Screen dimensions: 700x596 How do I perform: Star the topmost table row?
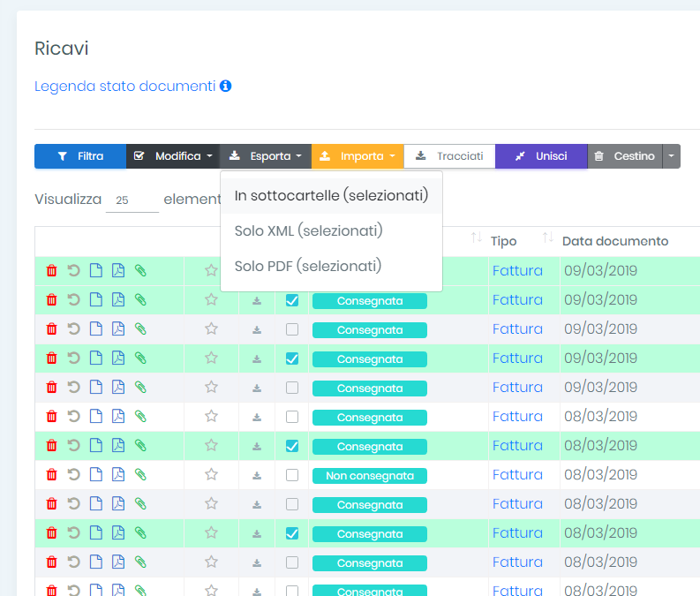211,270
